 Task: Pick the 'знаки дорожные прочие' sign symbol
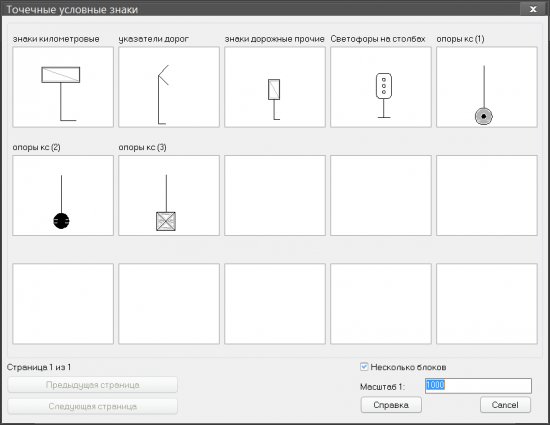[x=275, y=87]
